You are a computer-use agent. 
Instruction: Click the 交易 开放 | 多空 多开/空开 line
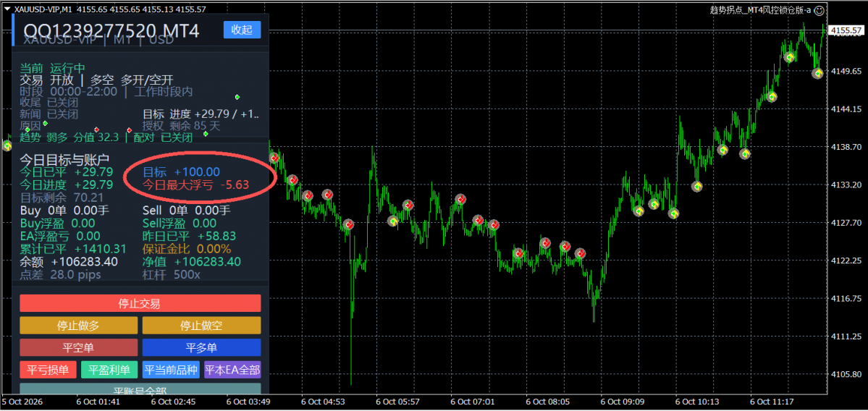[x=96, y=80]
